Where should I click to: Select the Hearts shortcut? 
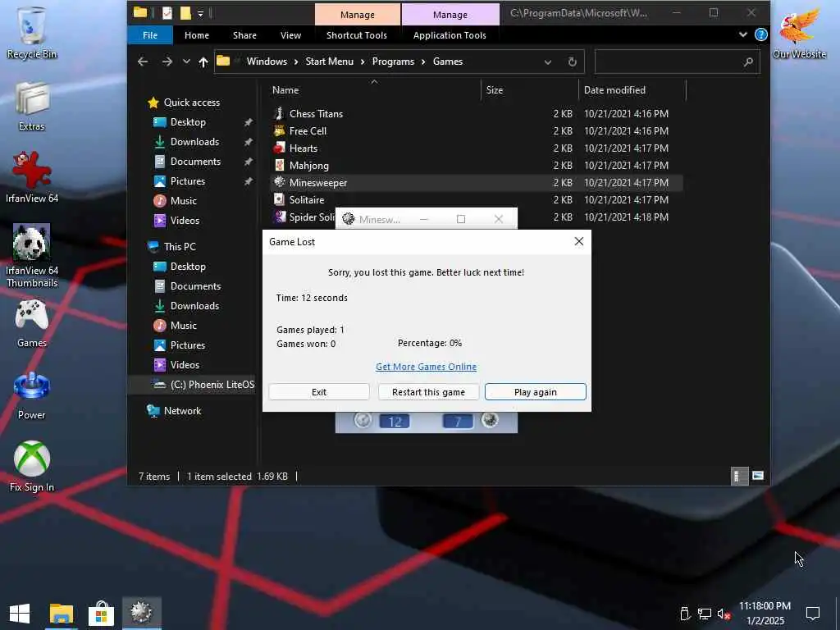tap(304, 148)
